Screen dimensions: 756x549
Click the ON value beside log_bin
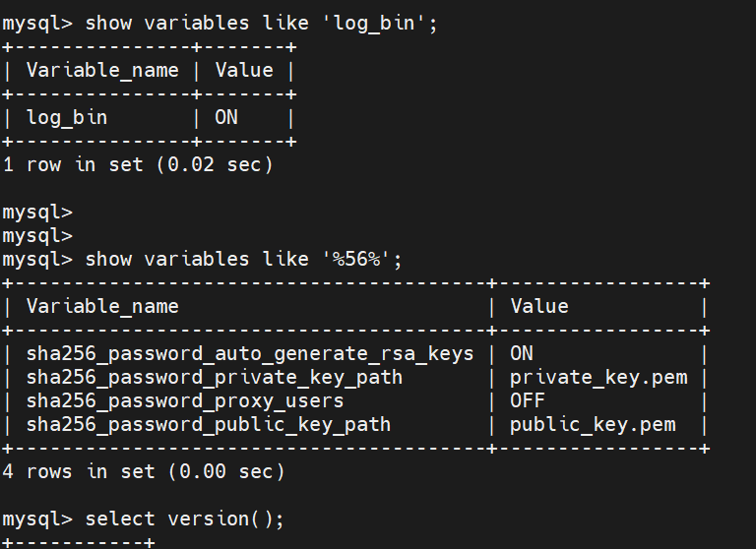(x=226, y=117)
